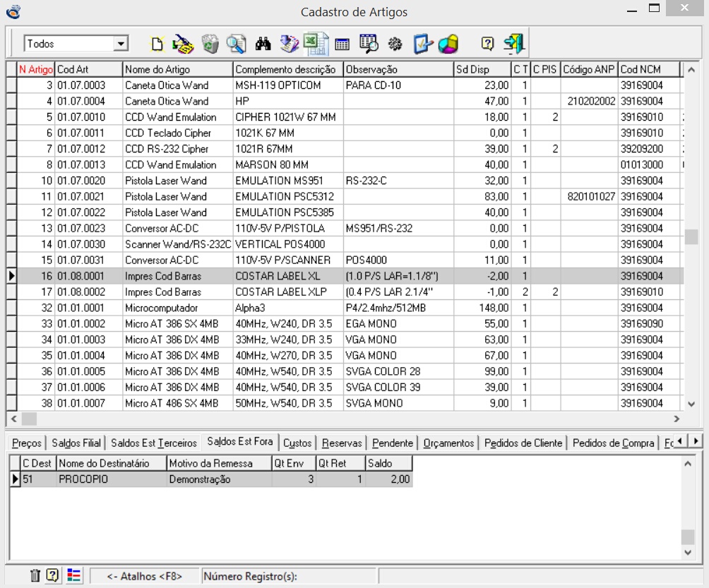Click the edit record pencil icon
The image size is (709, 588).
coord(183,44)
